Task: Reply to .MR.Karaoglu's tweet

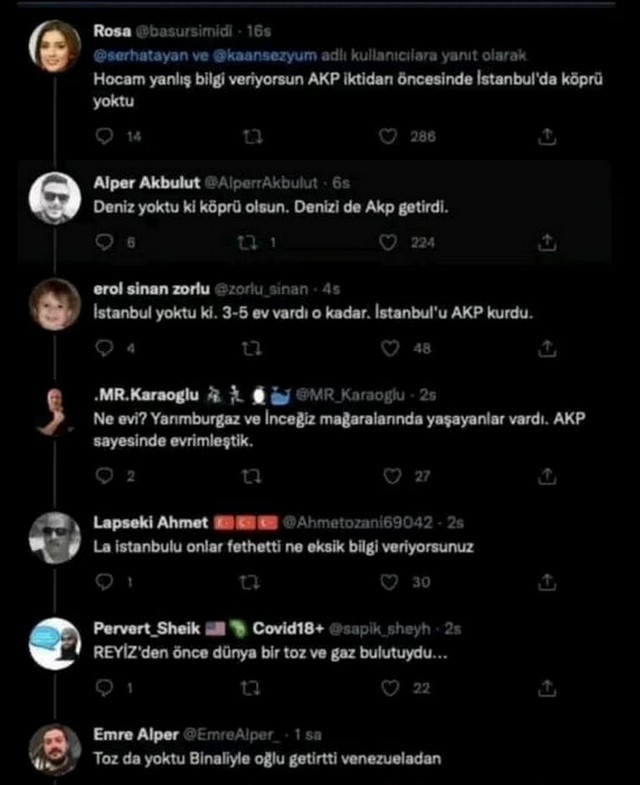Action: [x=104, y=476]
